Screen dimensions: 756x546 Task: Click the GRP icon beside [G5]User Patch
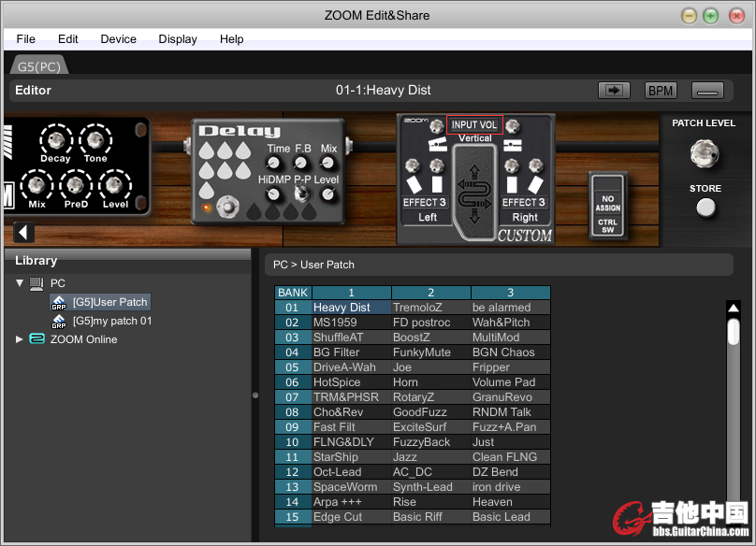coord(59,303)
